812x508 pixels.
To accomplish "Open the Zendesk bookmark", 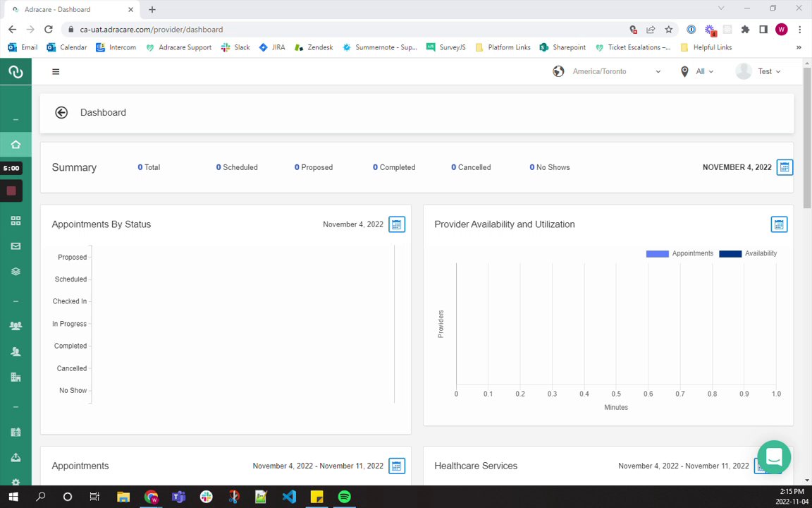I will pos(314,47).
